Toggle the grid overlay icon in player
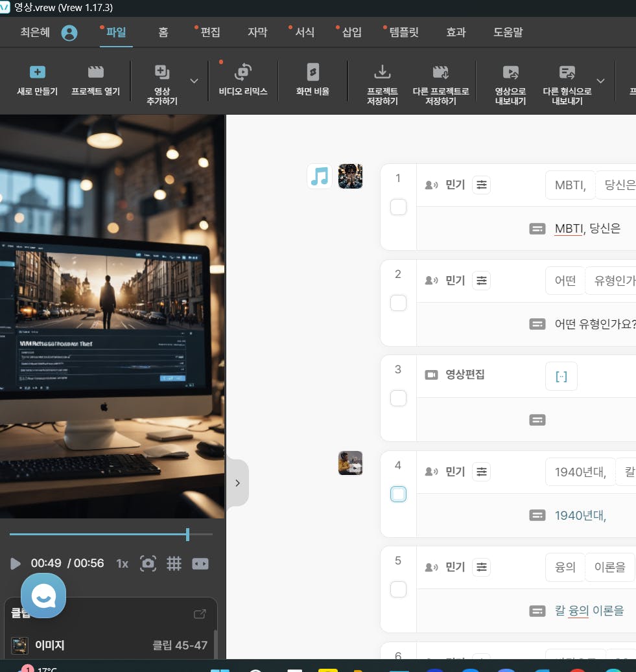The image size is (636, 672). click(x=174, y=564)
